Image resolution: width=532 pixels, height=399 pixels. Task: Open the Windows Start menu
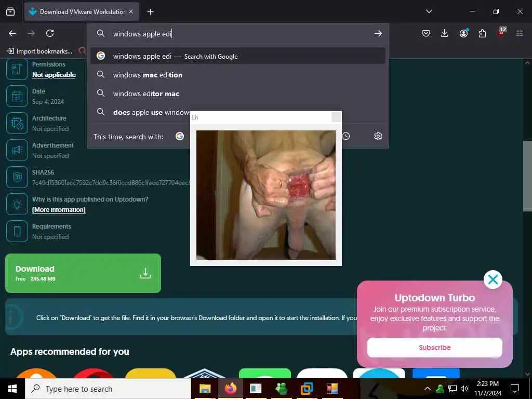[x=12, y=389]
